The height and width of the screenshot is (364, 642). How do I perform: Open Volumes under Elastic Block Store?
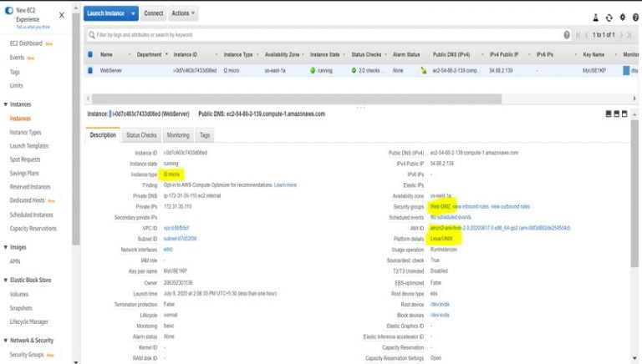coord(19,294)
